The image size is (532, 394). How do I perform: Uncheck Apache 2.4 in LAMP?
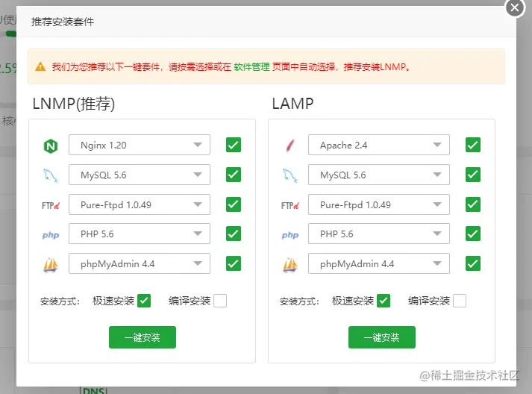[473, 145]
